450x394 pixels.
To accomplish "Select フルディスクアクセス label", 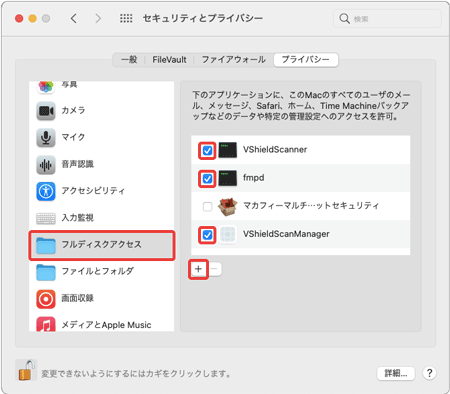I will 102,244.
